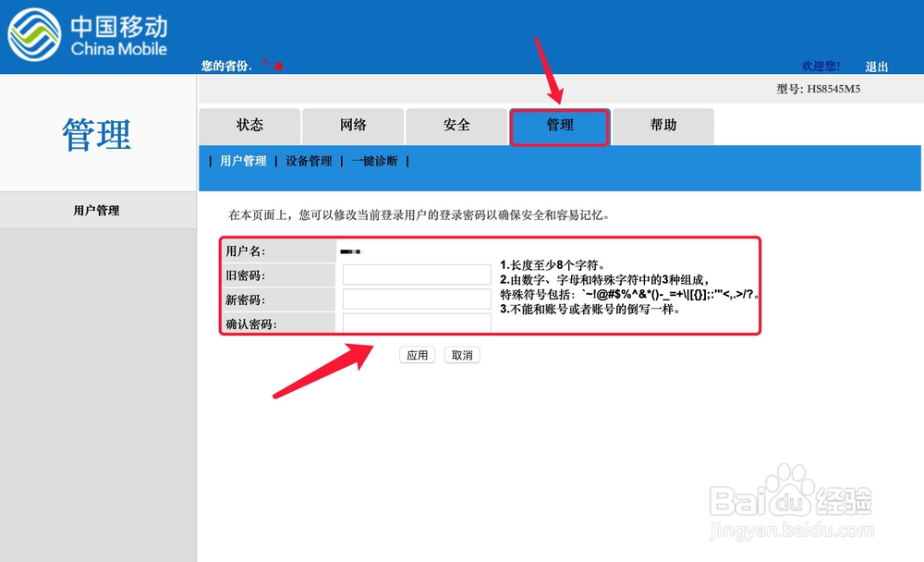Click the 取消 button to cancel
Screen dimensions: 924x562
461,354
